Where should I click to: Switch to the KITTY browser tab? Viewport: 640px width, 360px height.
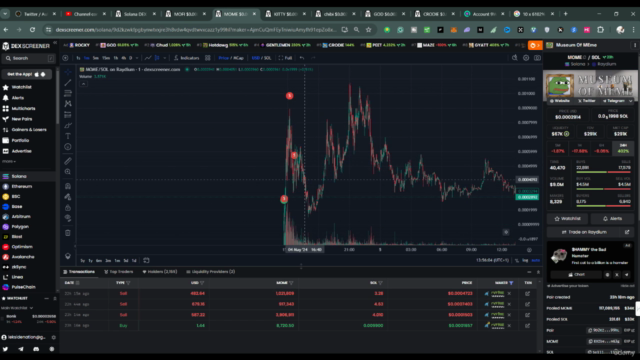(x=284, y=14)
